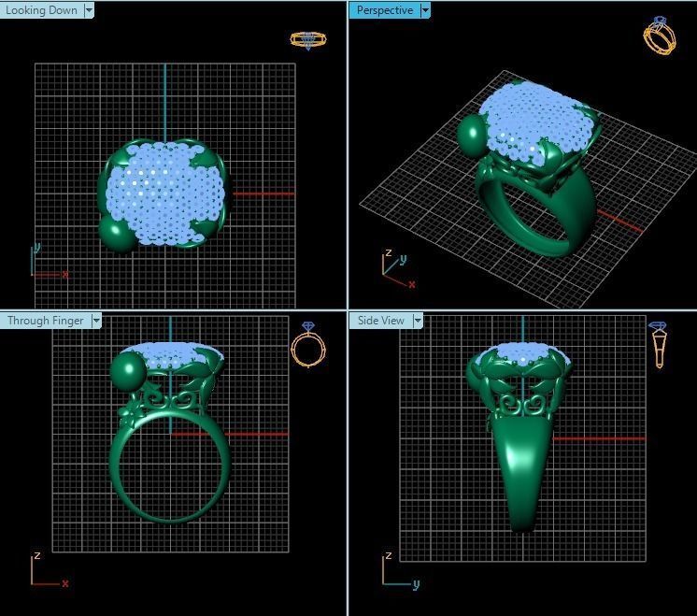Select the tapered shank in Side View
Viewport: 697px width, 616px height.
coord(521,471)
